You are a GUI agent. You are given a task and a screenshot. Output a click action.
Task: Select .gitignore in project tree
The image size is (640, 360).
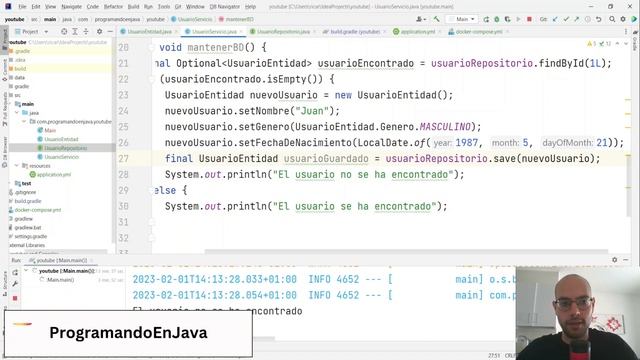[25, 192]
